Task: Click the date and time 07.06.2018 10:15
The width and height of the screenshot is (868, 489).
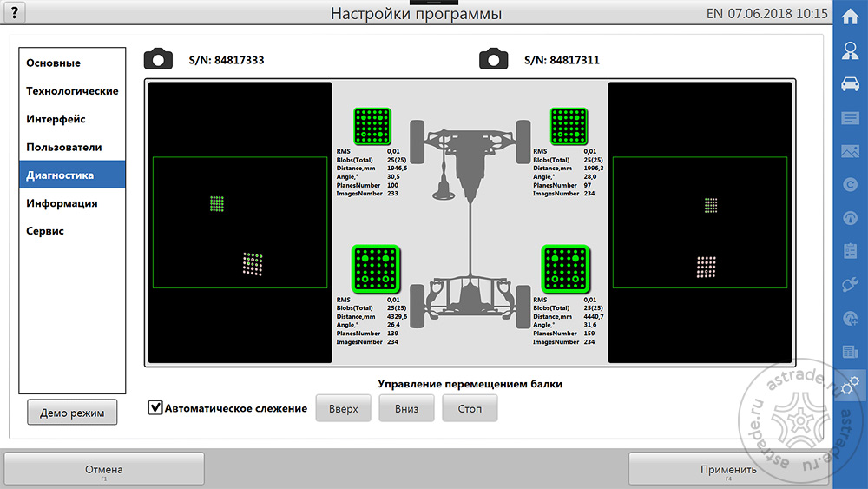Action: 778,13
